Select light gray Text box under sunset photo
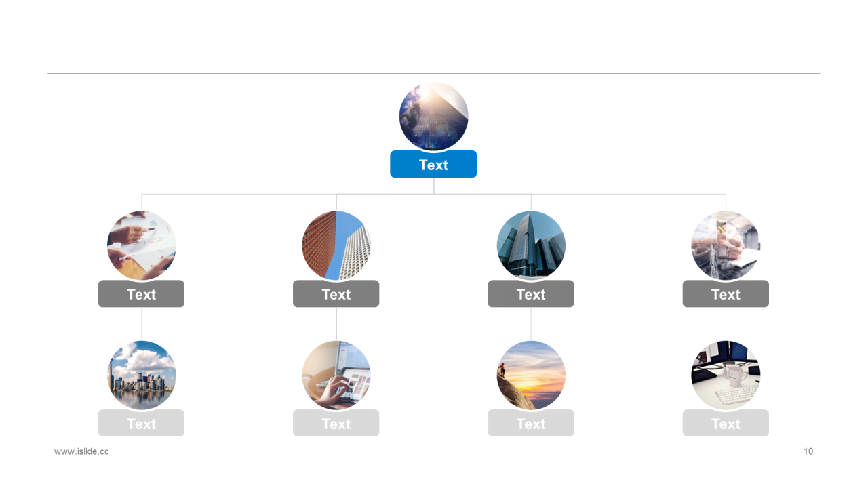The image size is (868, 488). 531,423
